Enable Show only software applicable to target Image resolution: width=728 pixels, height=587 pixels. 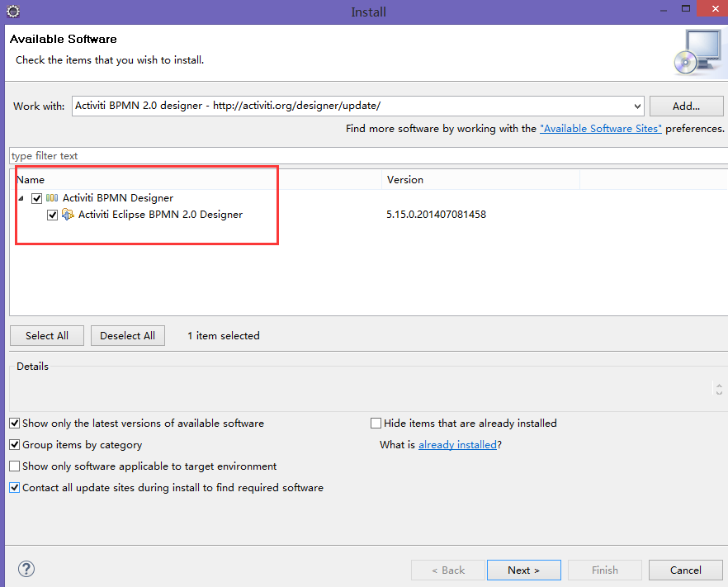(15, 466)
